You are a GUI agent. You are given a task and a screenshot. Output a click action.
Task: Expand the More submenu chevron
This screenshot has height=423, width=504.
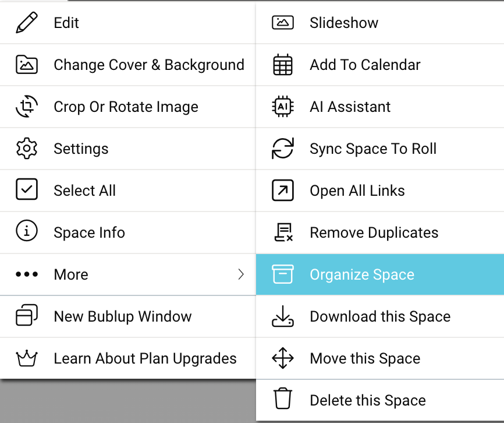pos(241,274)
